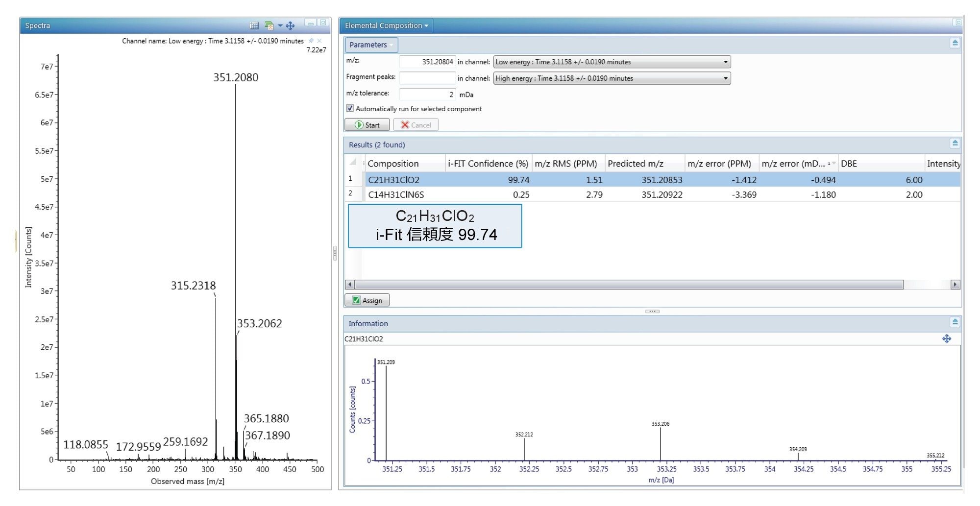Select the C14H31ClN6S result row
The image size is (980, 506).
click(396, 194)
